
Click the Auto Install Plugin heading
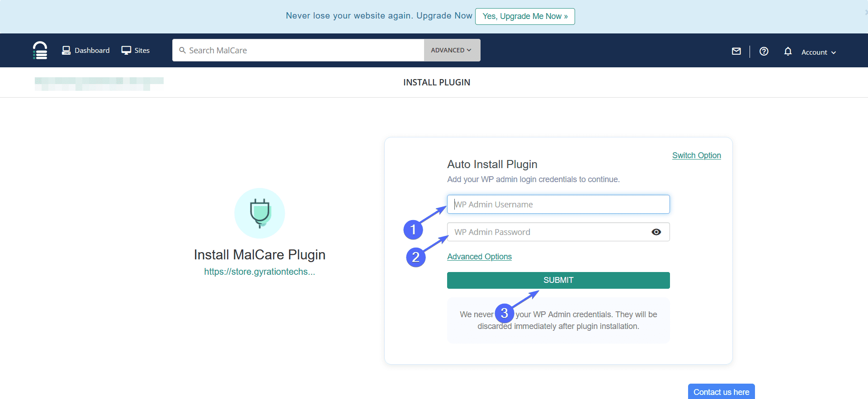click(492, 164)
